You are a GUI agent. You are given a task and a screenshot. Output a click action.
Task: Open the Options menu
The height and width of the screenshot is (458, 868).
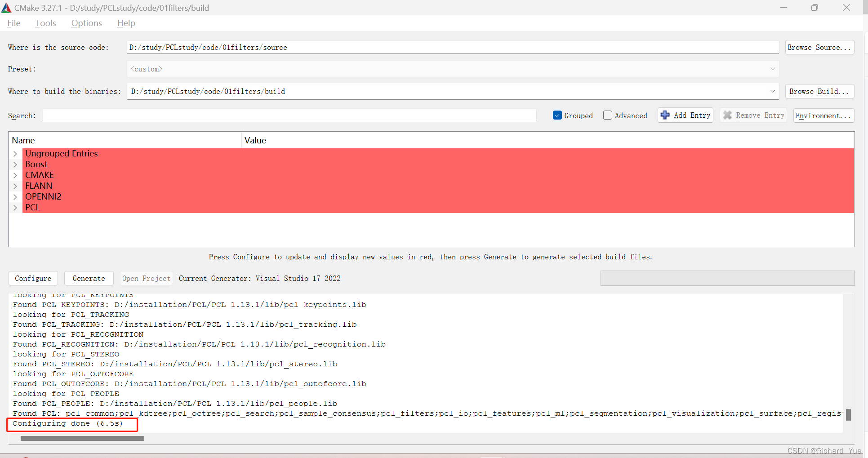pos(87,23)
